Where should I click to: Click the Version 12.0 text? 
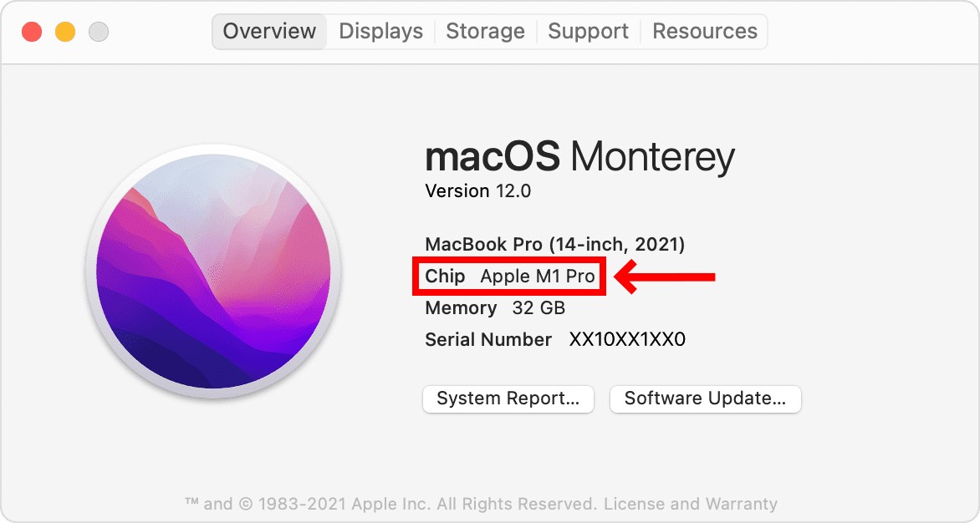tap(478, 191)
